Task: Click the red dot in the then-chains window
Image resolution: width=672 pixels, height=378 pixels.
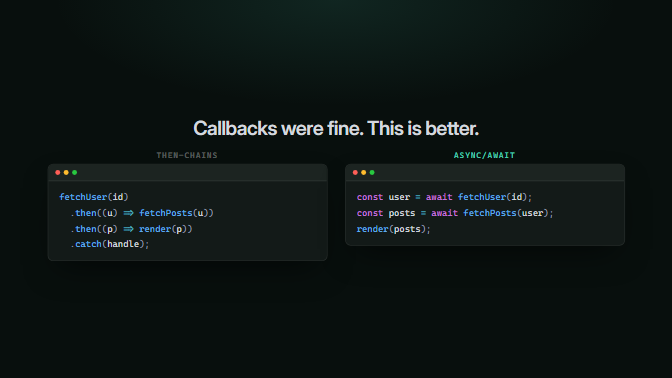Action: pos(57,172)
